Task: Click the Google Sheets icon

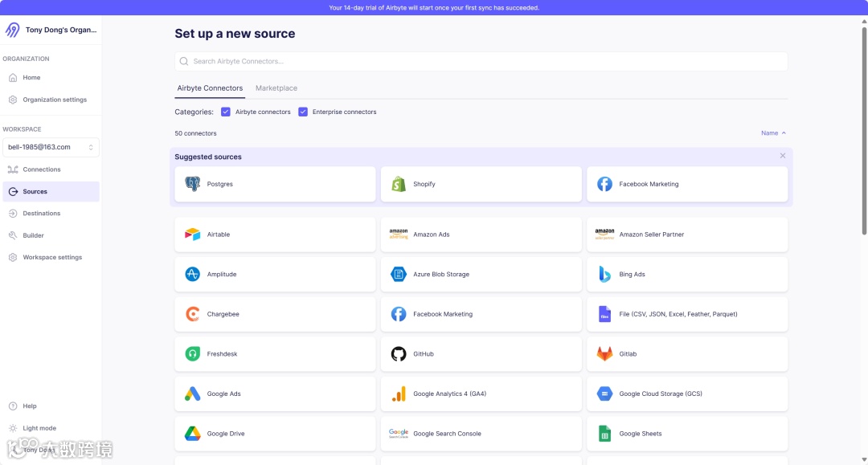Action: [x=604, y=434]
